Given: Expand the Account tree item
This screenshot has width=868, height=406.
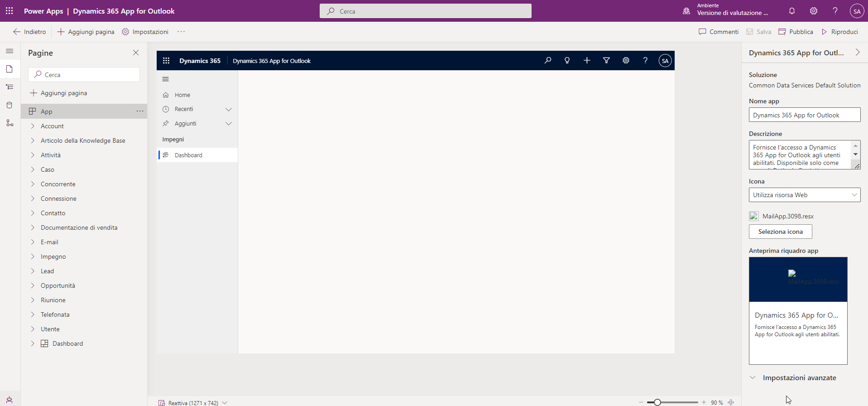Looking at the screenshot, I should point(33,126).
